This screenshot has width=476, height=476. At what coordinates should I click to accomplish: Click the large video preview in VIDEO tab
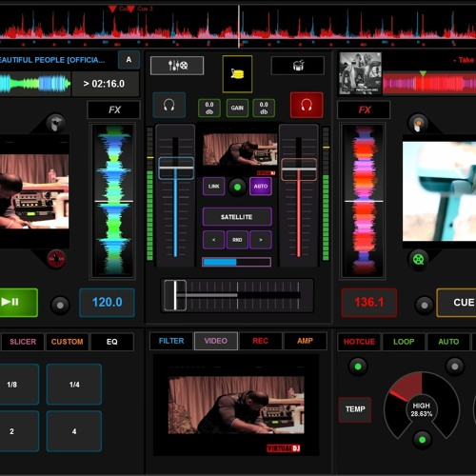[x=236, y=406]
